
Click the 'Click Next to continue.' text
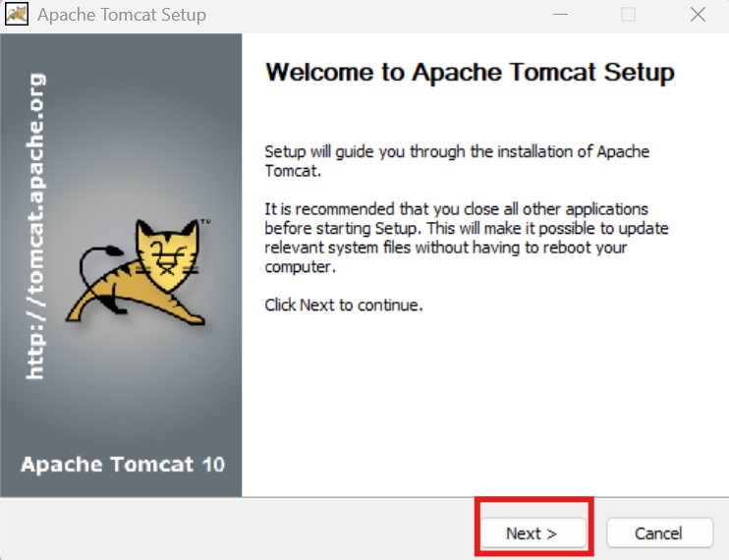(344, 305)
